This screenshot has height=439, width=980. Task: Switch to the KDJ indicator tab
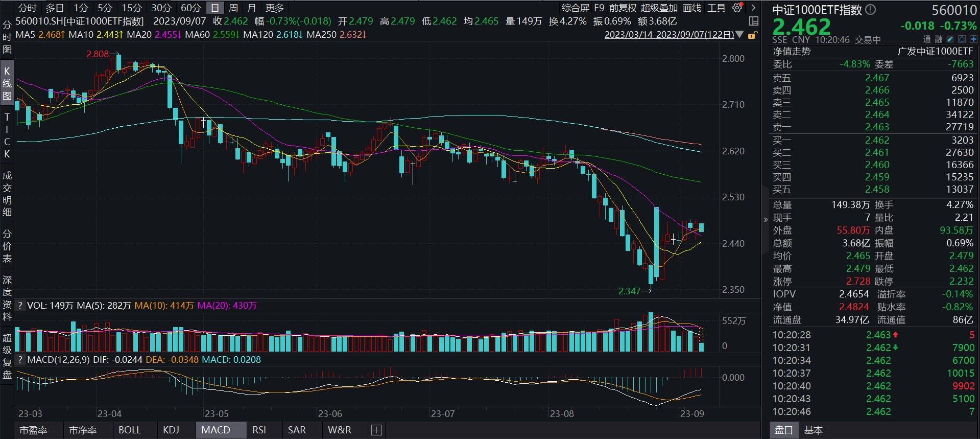point(171,430)
